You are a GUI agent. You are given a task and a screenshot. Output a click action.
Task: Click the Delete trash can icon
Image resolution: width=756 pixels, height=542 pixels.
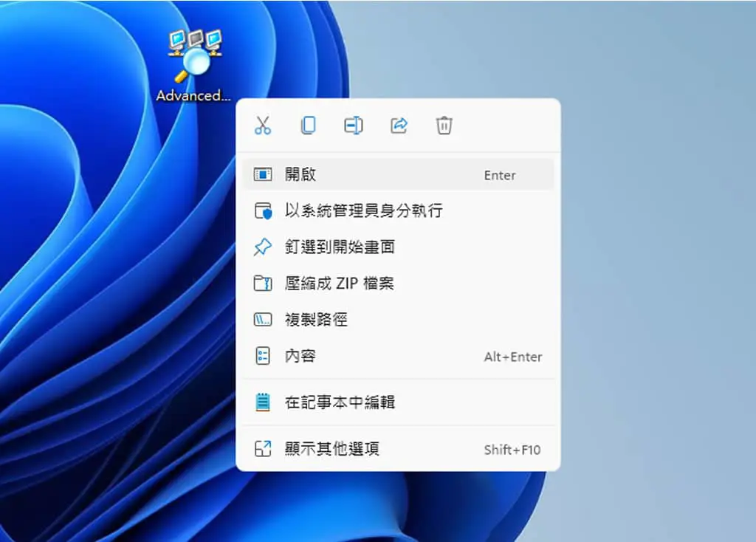tap(444, 126)
